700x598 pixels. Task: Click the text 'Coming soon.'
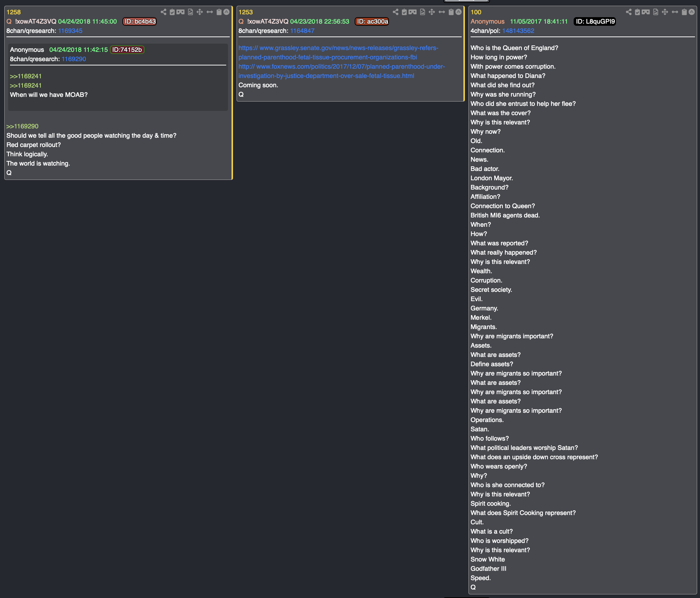(258, 85)
